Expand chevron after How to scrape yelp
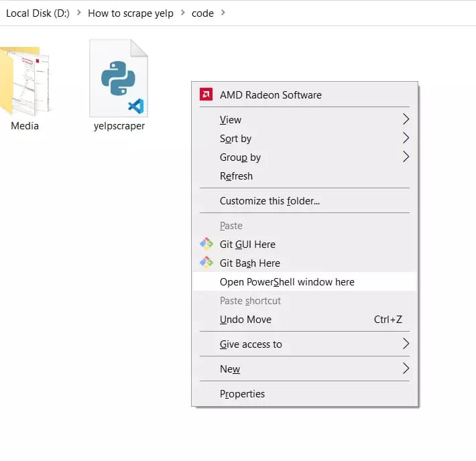 [183, 13]
